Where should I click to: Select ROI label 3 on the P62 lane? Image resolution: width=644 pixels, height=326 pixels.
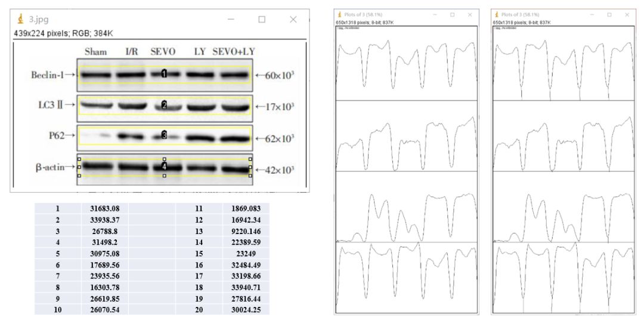pos(164,135)
